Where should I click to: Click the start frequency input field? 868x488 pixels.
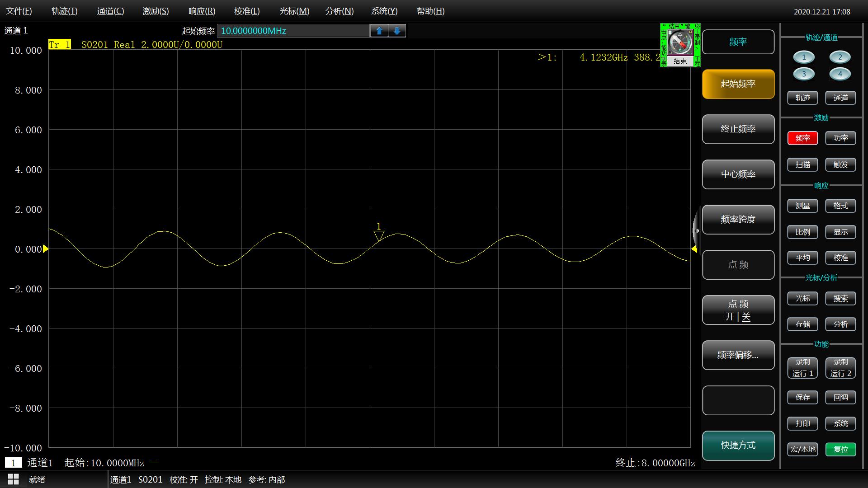[293, 31]
